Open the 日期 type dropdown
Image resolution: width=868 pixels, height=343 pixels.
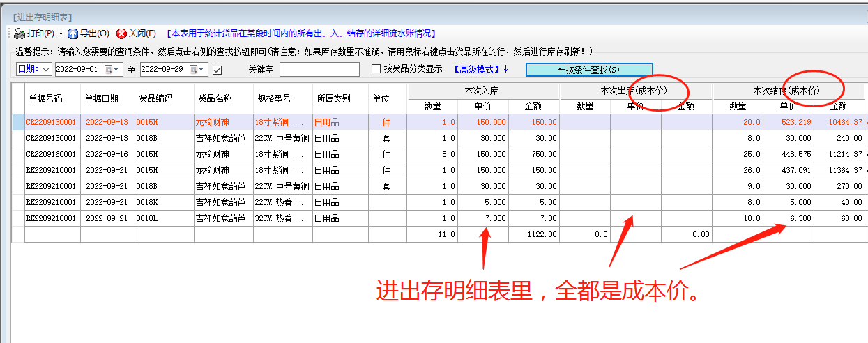click(x=47, y=69)
